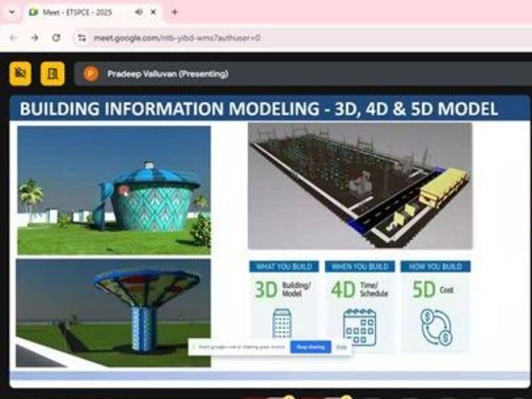Click Hide on the screen sharing notice
The height and width of the screenshot is (399, 532).
(342, 347)
